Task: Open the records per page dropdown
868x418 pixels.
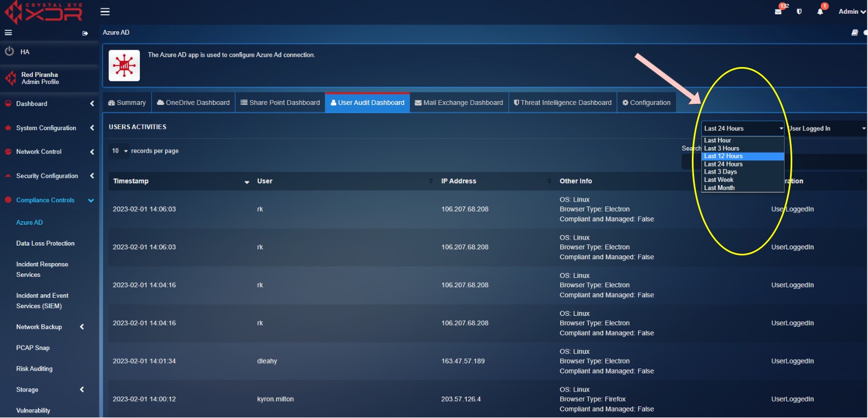Action: point(120,151)
